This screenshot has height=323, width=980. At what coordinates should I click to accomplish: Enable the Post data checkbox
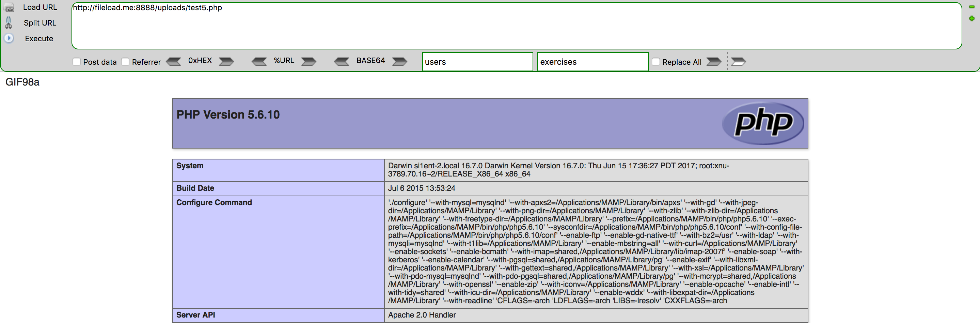point(77,62)
